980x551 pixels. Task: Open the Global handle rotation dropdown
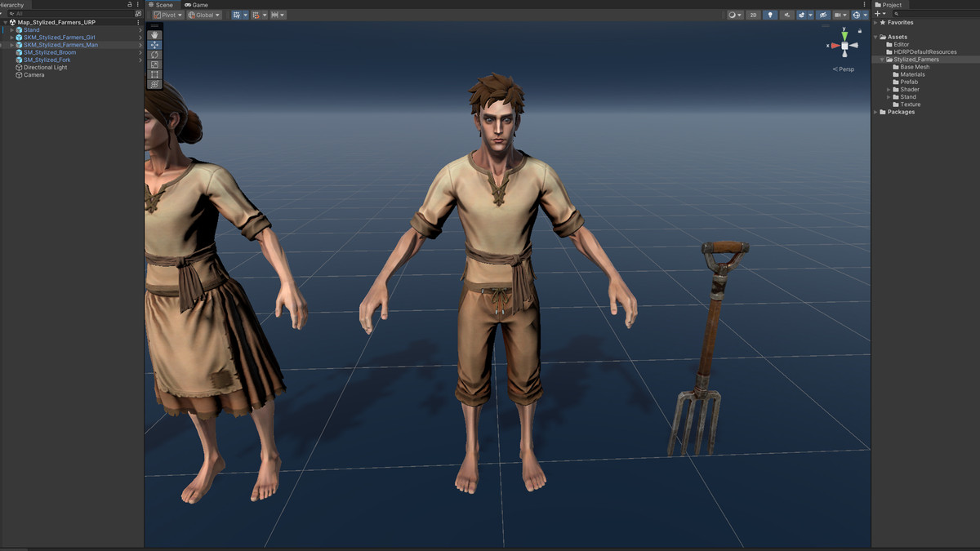coord(204,15)
